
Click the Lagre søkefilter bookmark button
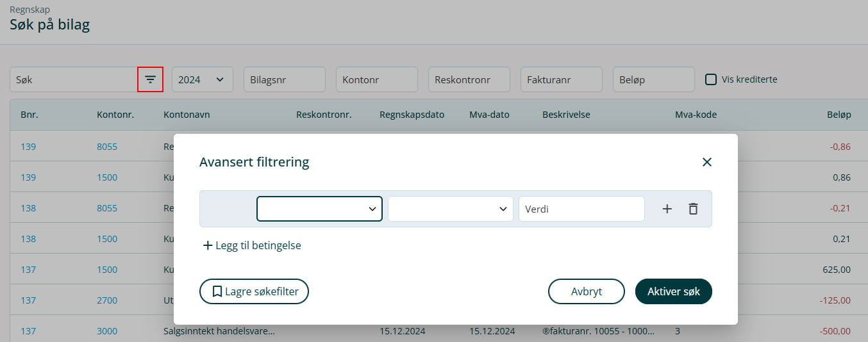pos(254,291)
